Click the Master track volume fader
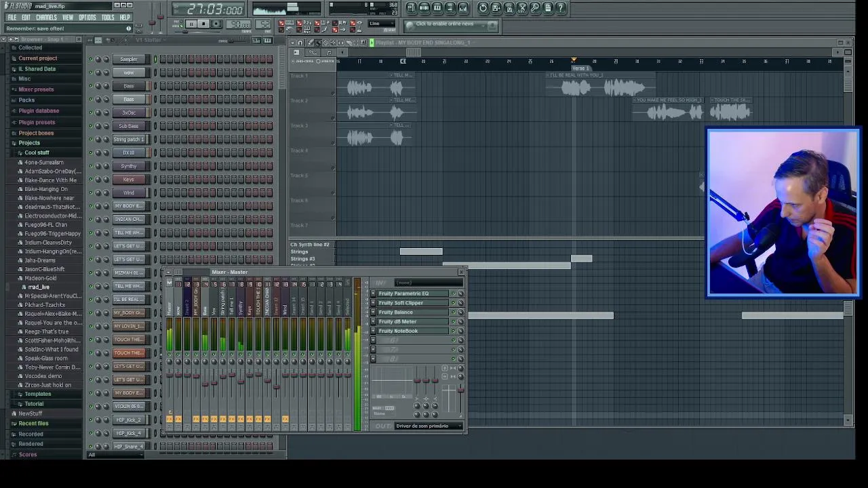 coord(170,375)
